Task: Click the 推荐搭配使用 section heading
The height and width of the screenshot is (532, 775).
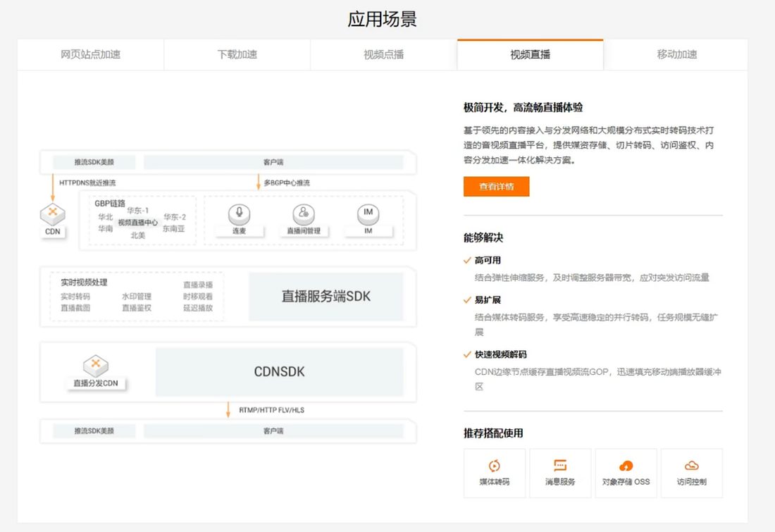Action: pos(493,433)
